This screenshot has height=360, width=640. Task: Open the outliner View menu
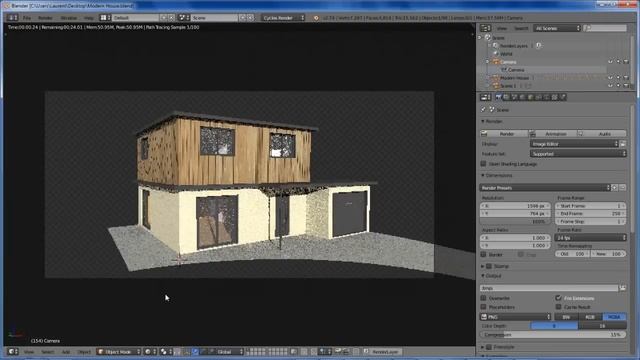[502, 28]
